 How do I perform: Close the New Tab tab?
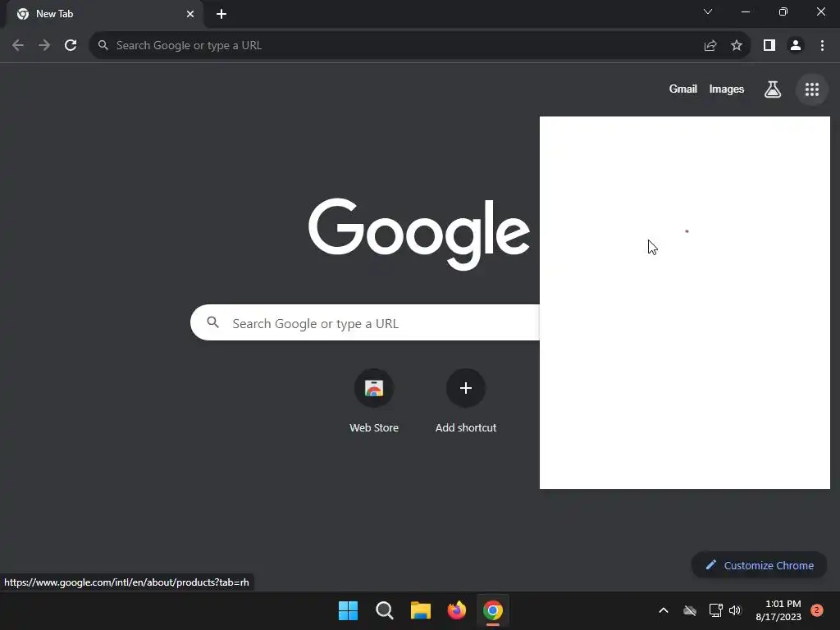190,14
